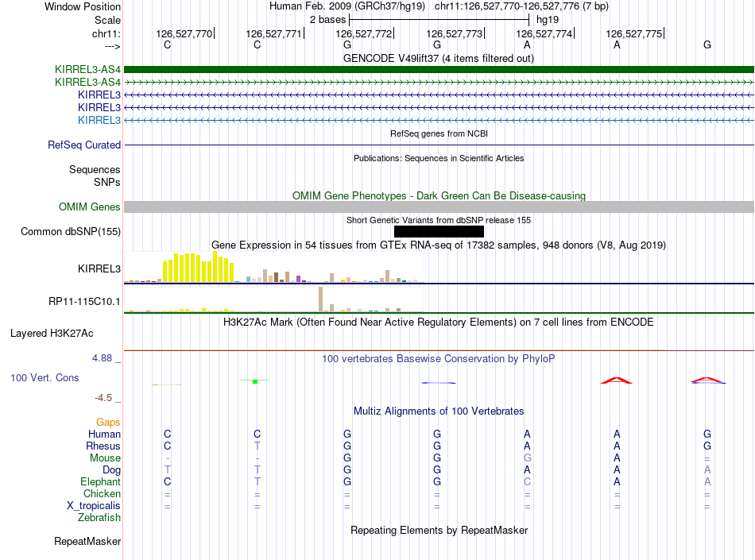Screen dimensions: 755x560
Task: Click the green conservation marker in PhyloP track
Action: point(255,381)
